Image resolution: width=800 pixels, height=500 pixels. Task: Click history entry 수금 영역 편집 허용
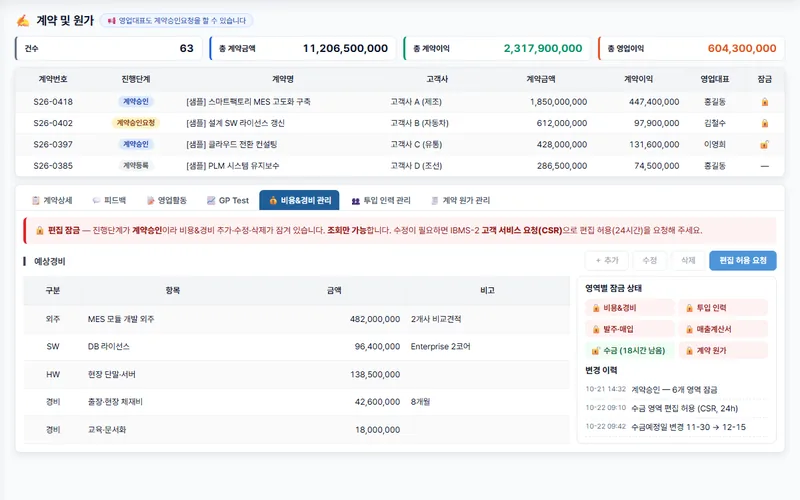tap(684, 409)
